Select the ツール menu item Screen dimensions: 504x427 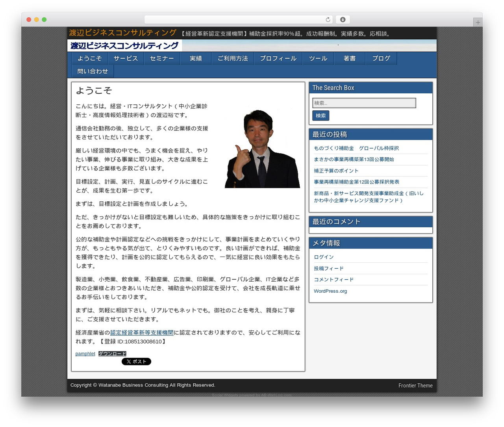click(318, 58)
